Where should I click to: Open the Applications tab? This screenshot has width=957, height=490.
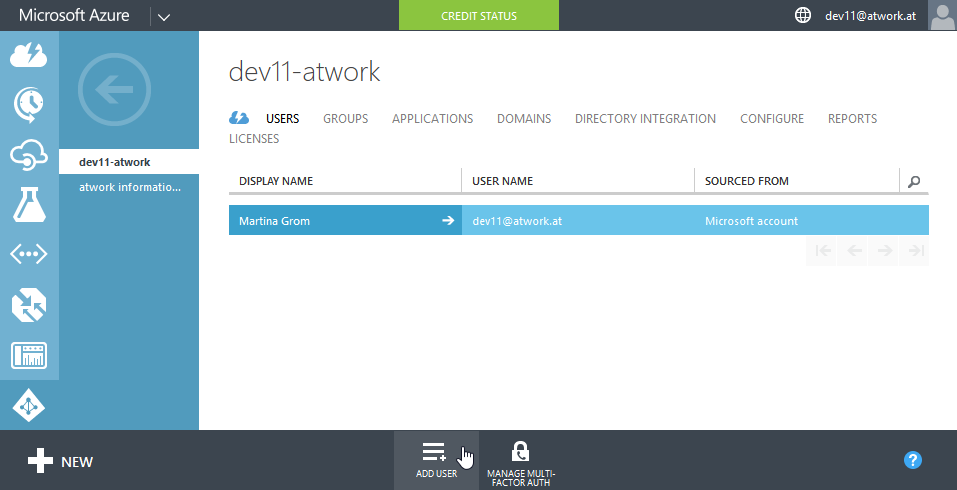coord(432,118)
